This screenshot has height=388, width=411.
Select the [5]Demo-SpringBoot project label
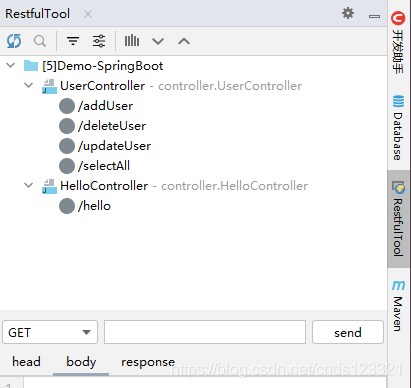point(103,66)
